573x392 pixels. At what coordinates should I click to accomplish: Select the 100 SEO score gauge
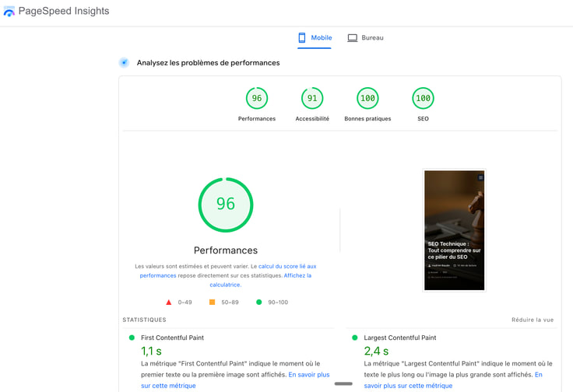pos(423,98)
